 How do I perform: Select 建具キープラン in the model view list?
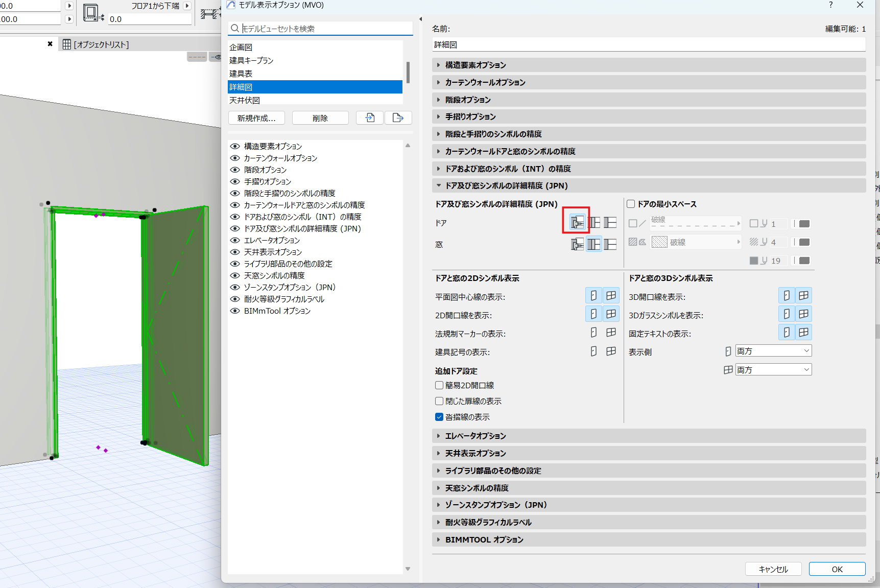(x=315, y=60)
